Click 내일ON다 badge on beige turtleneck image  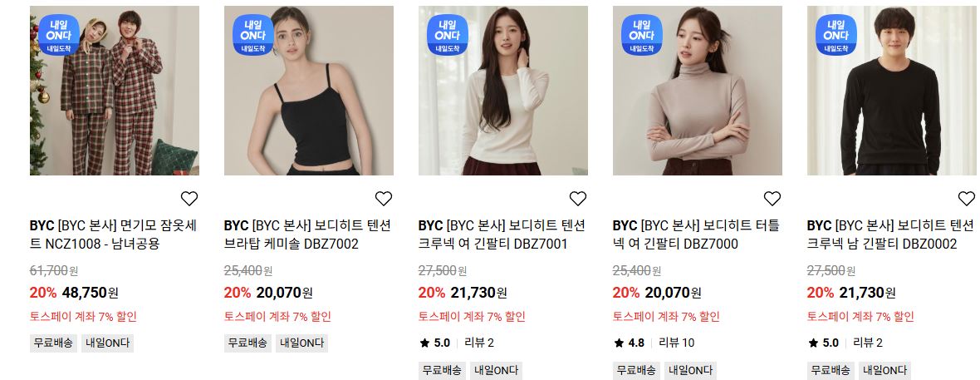click(642, 34)
